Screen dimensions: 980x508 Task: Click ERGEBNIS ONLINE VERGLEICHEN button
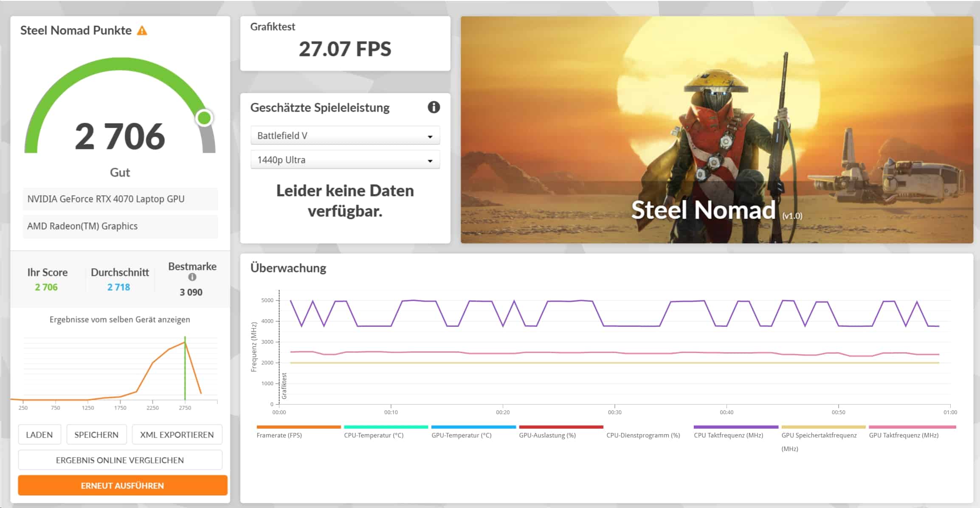coord(120,460)
